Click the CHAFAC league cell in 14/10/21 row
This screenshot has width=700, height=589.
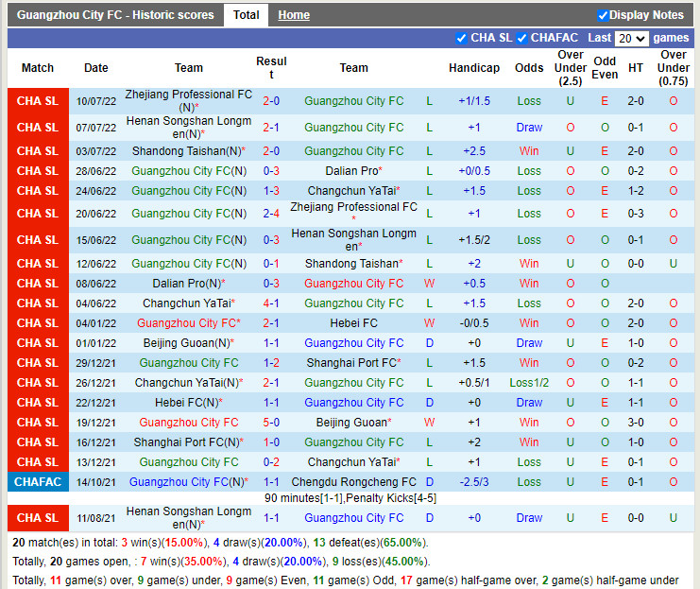38,482
